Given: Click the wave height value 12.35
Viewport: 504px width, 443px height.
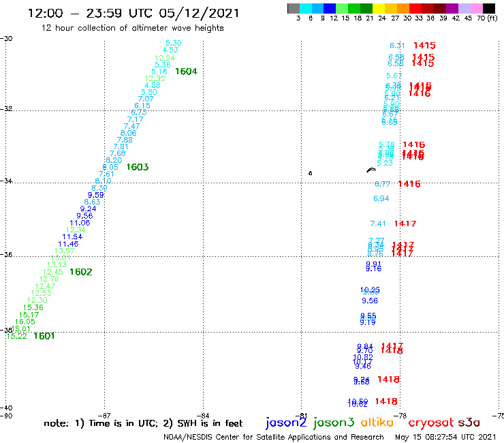Looking at the screenshot, I should [x=155, y=78].
